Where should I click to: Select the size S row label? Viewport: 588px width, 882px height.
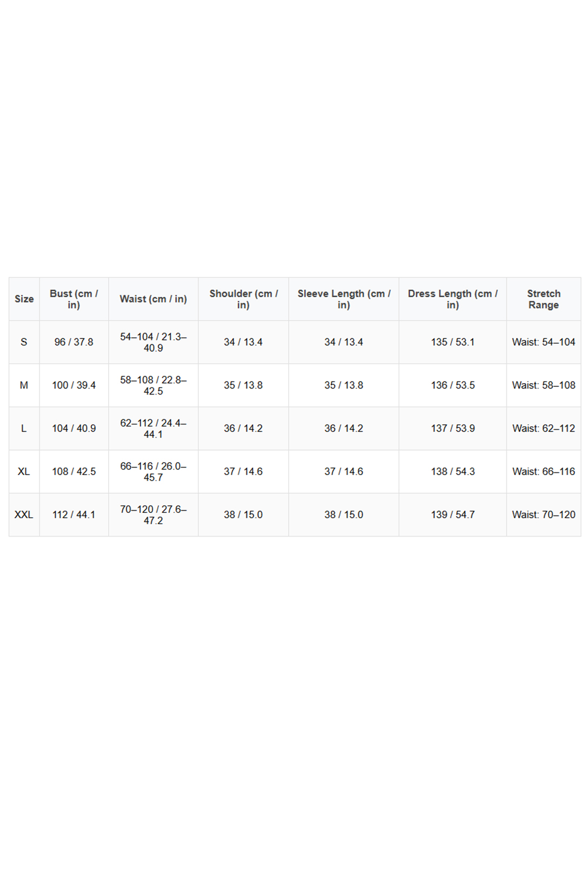tap(24, 342)
